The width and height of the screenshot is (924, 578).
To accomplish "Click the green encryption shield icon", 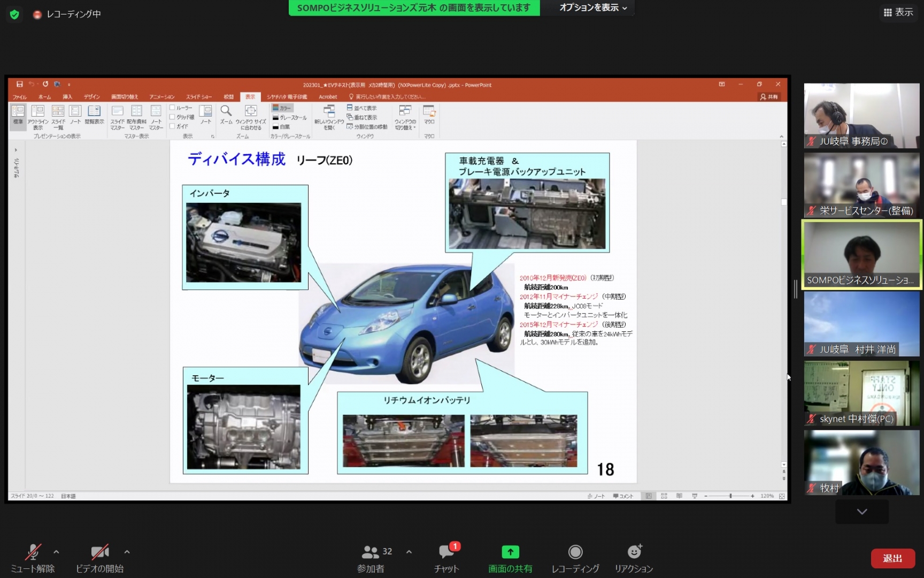I will click(x=14, y=14).
